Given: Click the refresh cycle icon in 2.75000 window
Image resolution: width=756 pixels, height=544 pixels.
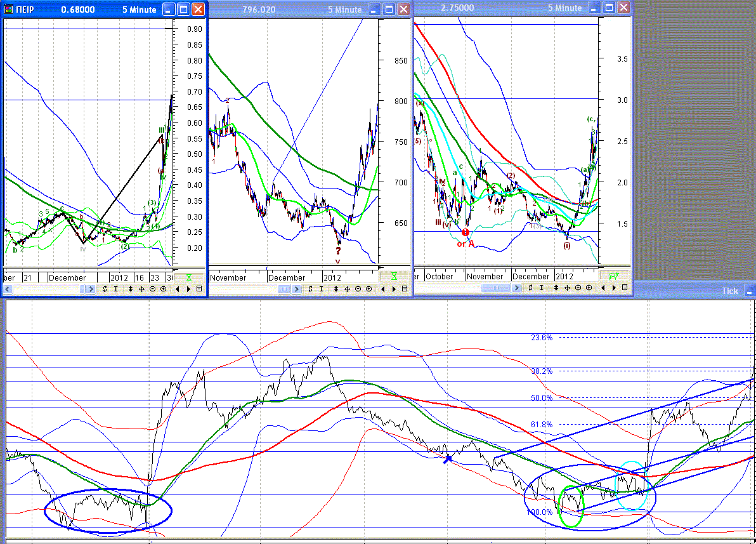Looking at the screenshot, I should tap(530, 287).
